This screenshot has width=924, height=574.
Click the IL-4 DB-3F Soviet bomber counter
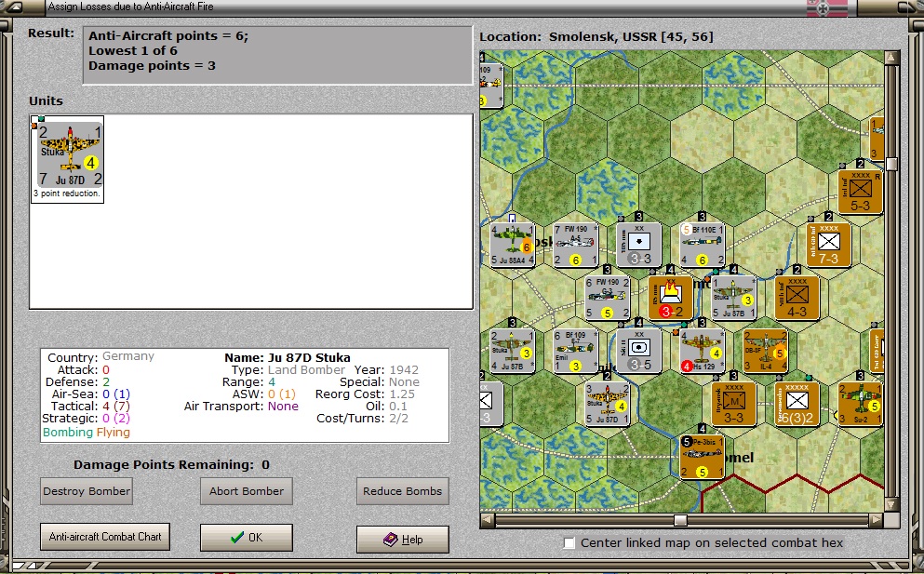(765, 351)
